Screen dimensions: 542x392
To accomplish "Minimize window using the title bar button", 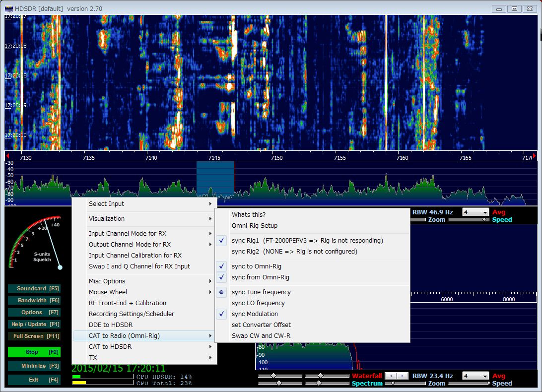I will tap(499, 8).
